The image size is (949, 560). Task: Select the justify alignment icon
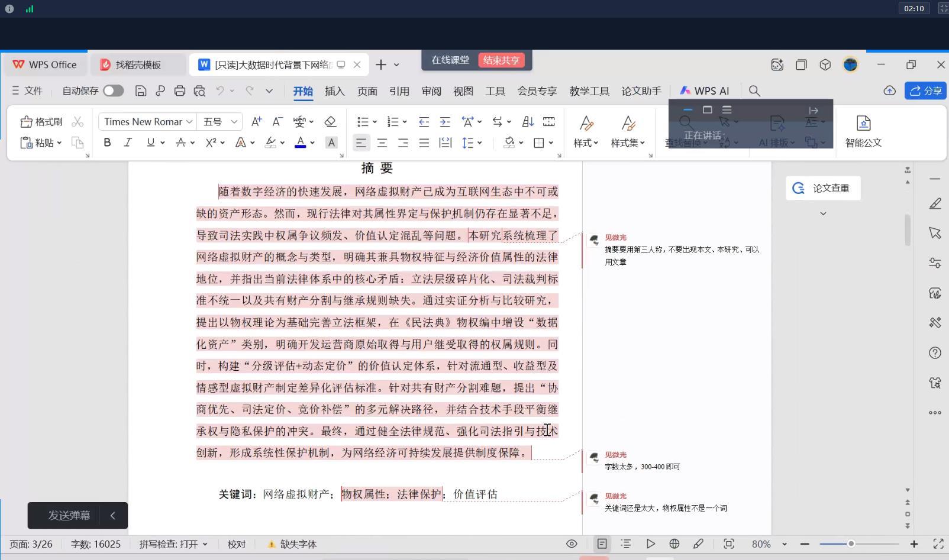click(424, 143)
